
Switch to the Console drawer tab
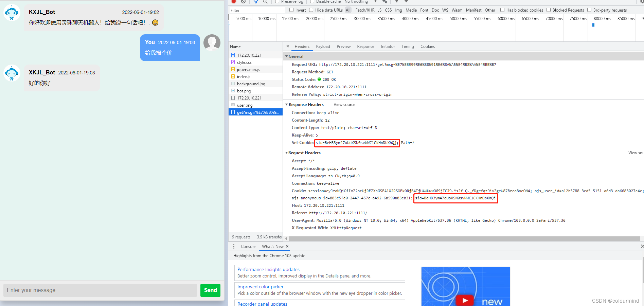pos(248,247)
